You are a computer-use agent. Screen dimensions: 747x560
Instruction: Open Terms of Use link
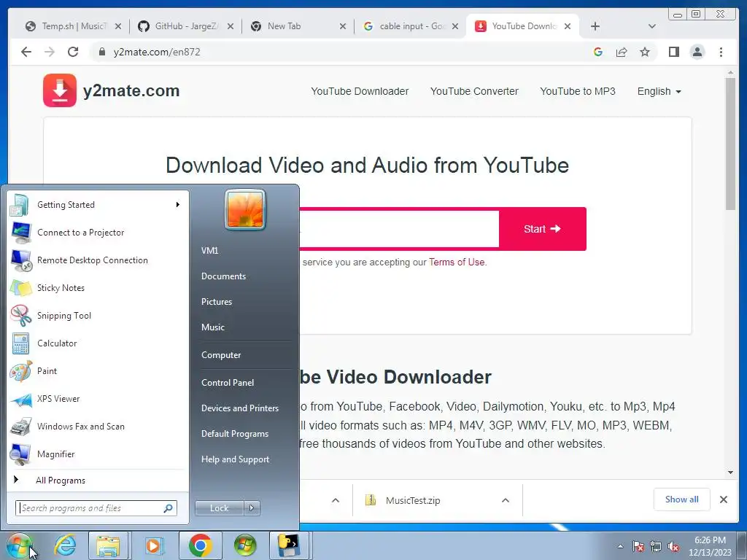[x=457, y=262]
